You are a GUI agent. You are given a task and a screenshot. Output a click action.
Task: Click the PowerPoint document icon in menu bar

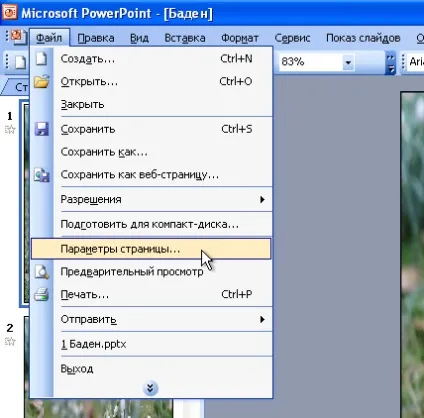point(18,37)
